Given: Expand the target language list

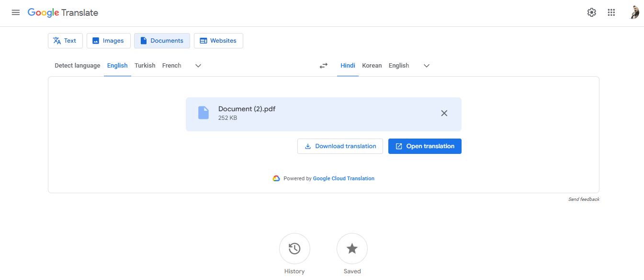Looking at the screenshot, I should pyautogui.click(x=426, y=66).
